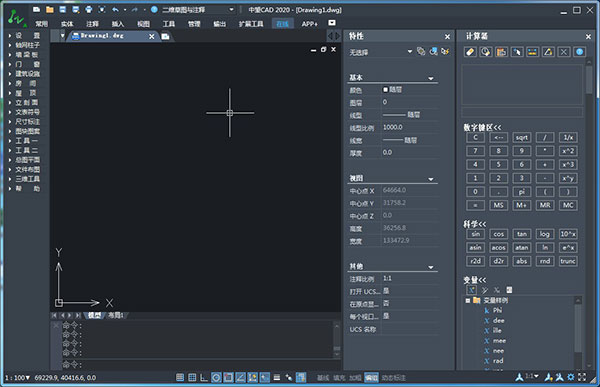Click the pi button on the calculator
The image size is (600, 387).
pyautogui.click(x=522, y=192)
